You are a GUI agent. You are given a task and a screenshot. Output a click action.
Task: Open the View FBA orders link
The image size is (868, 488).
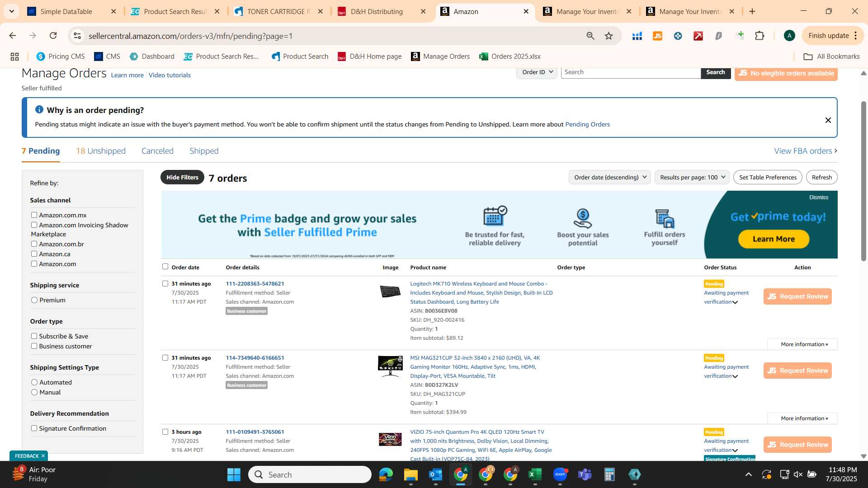tap(806, 151)
